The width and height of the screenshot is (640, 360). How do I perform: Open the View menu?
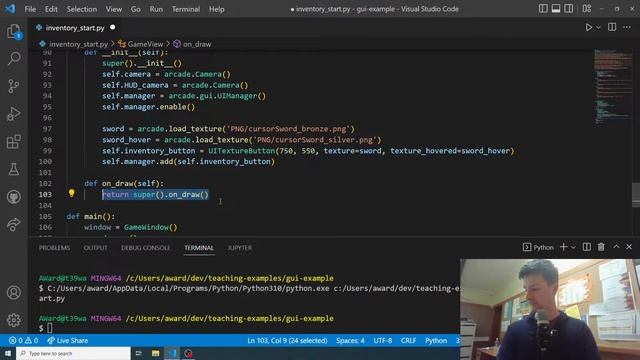(x=114, y=9)
